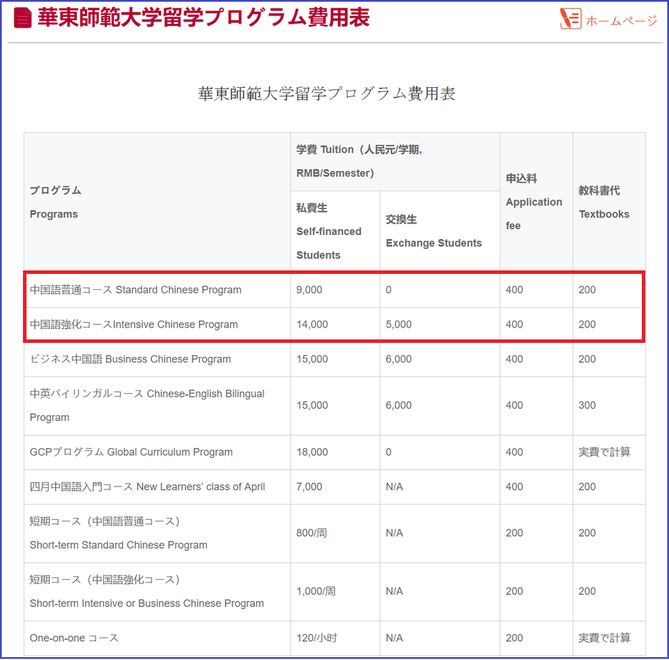The width and height of the screenshot is (669, 660).
Task: Click the 申込料 Application fee header
Action: pyautogui.click(x=534, y=202)
